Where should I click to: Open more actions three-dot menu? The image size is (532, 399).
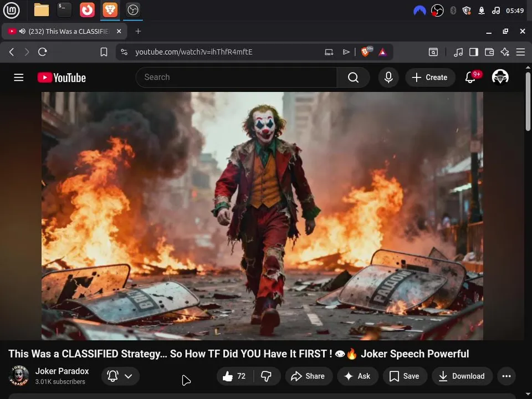tap(506, 376)
